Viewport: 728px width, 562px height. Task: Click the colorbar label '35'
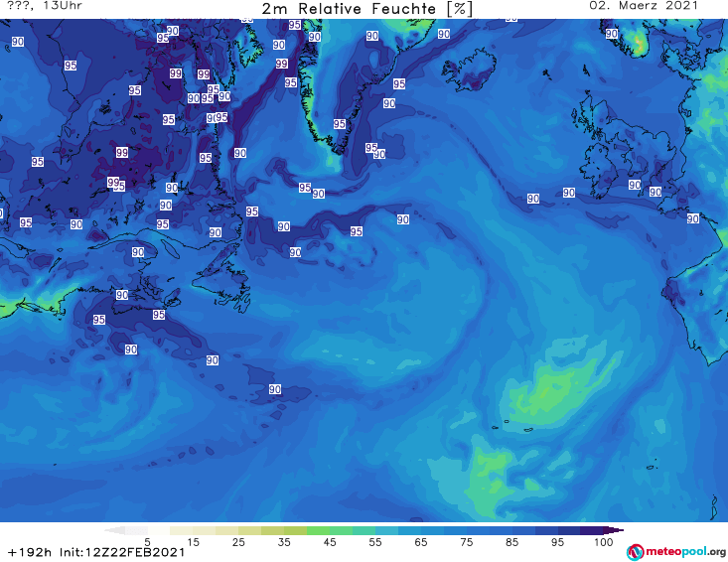[x=284, y=542]
